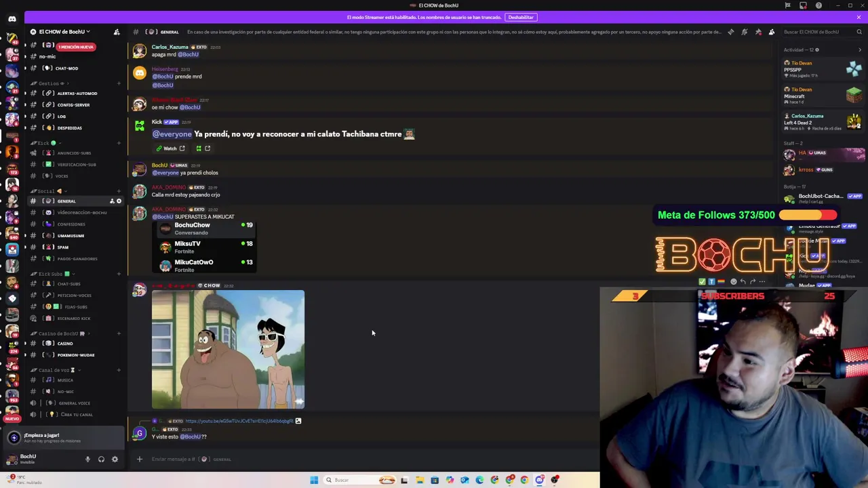Create invite icon on GENERAL channel
868x488 pixels.
coord(112,201)
